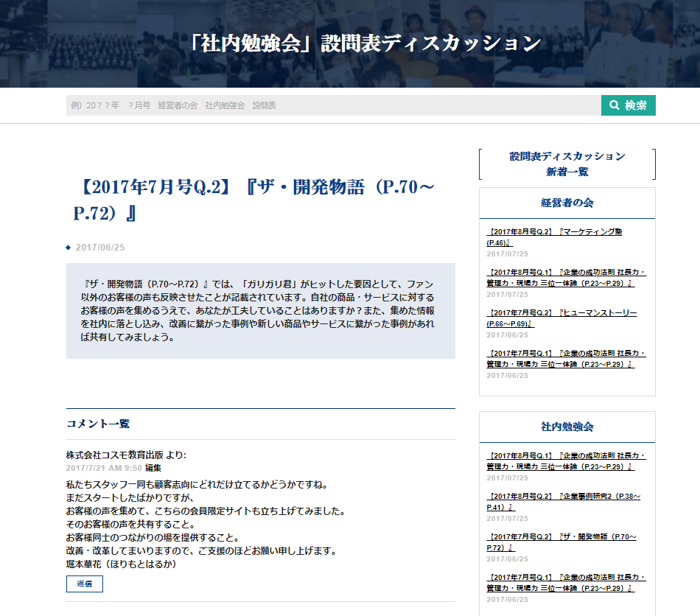Click the 設問表ディスカッション 新着一覧 heading

567,164
